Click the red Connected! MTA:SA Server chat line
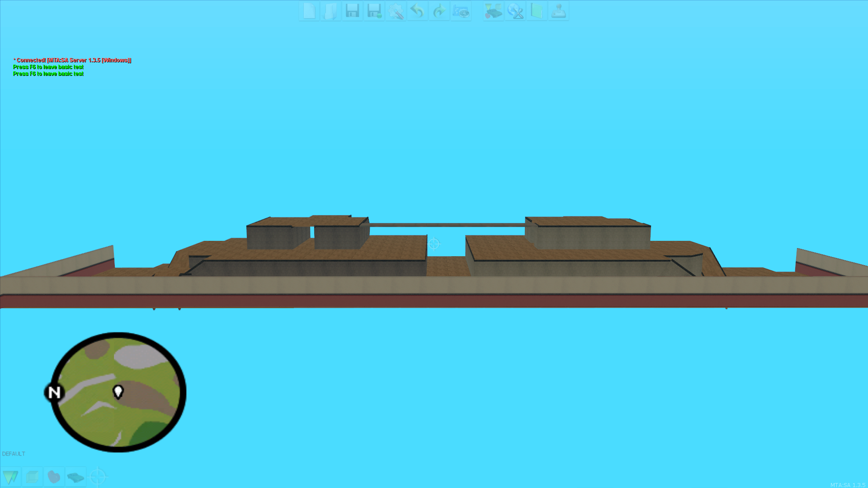This screenshot has width=868, height=488. click(x=72, y=60)
